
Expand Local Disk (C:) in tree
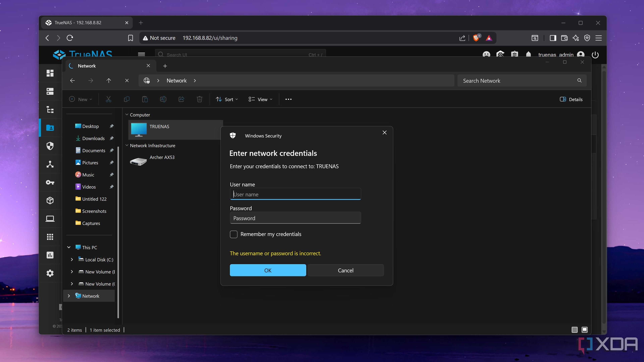point(72,260)
